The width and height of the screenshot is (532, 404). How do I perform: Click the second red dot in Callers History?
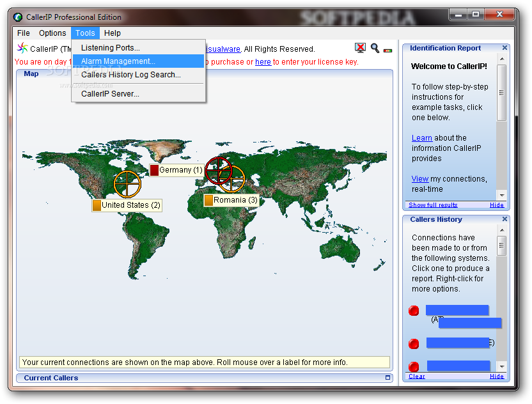coord(414,344)
